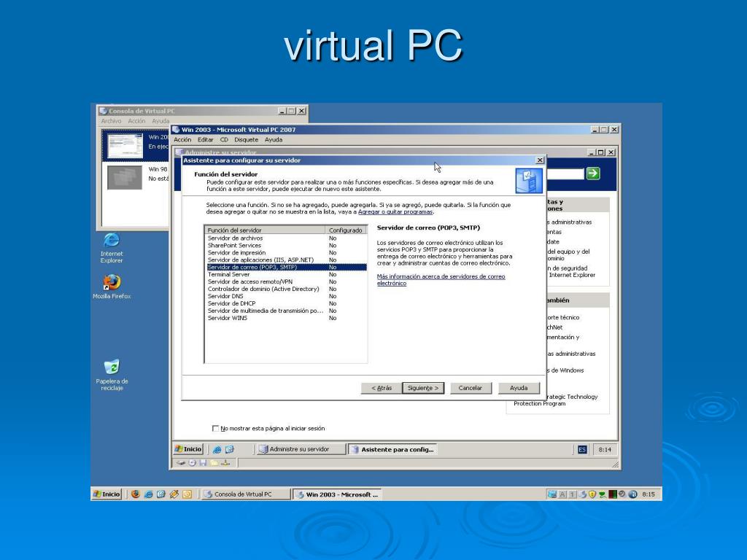This screenshot has height=560, width=747.
Task: Open 'Más información acerca de servidores de correo' link
Action: (x=441, y=280)
